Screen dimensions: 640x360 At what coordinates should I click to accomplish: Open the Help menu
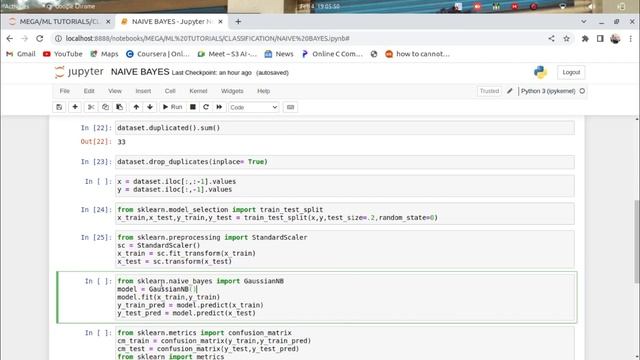point(264,91)
